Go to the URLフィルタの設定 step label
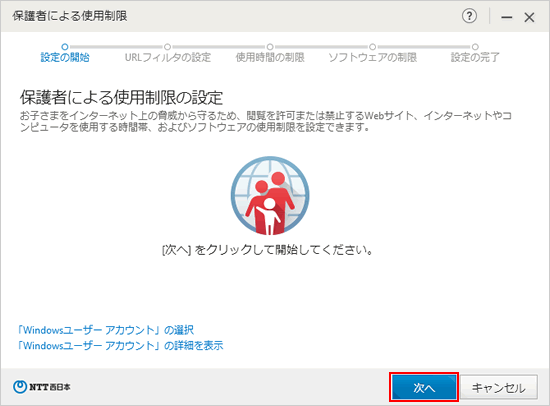 168,57
